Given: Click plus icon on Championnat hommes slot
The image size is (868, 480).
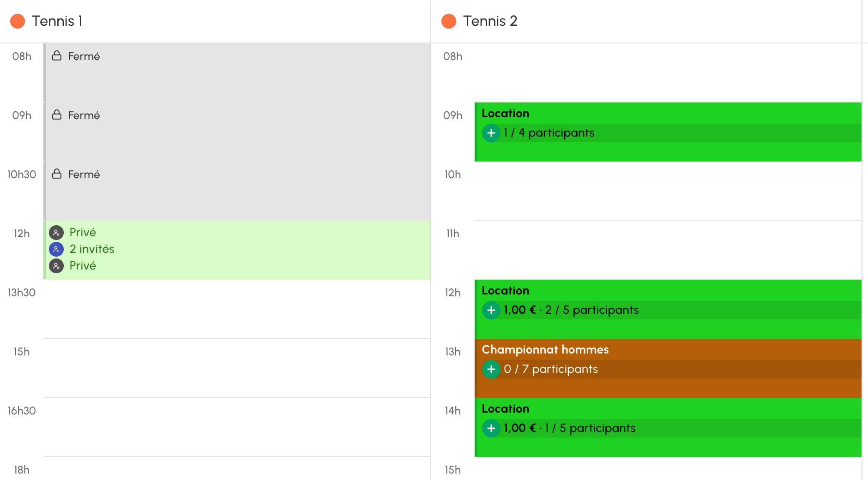Looking at the screenshot, I should (491, 369).
